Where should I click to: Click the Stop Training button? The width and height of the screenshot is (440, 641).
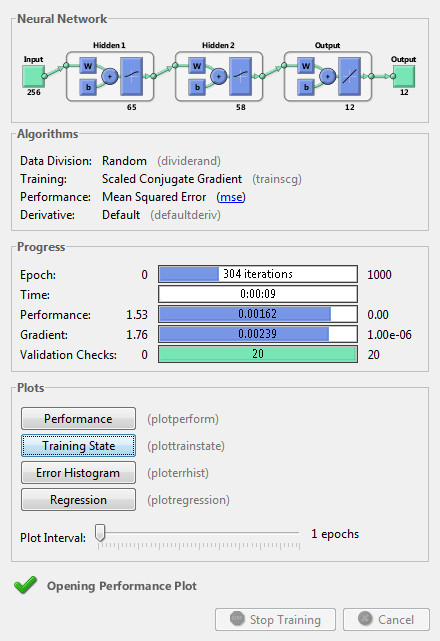[x=275, y=619]
